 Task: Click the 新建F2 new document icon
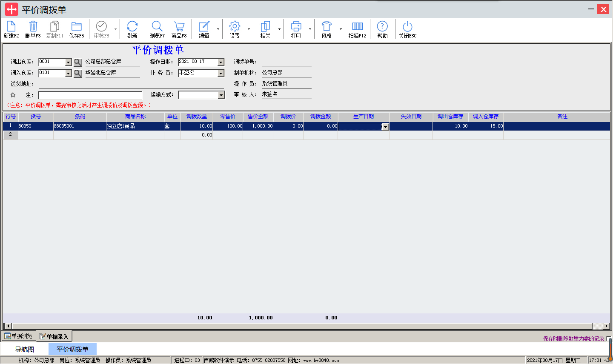tap(11, 29)
